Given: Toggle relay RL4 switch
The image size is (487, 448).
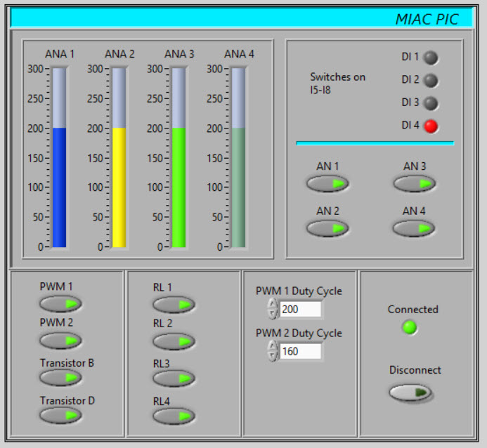Looking at the screenshot, I should [x=174, y=416].
